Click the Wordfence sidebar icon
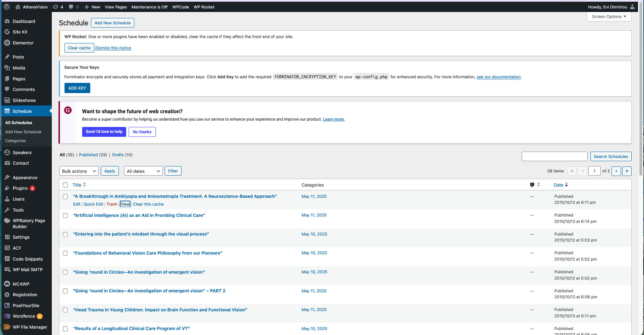The width and height of the screenshot is (644, 335). click(7, 316)
